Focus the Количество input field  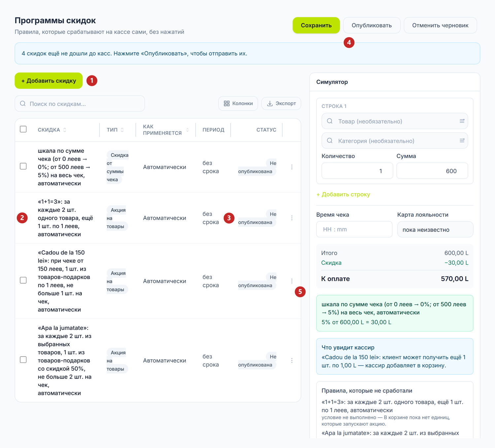pos(357,171)
